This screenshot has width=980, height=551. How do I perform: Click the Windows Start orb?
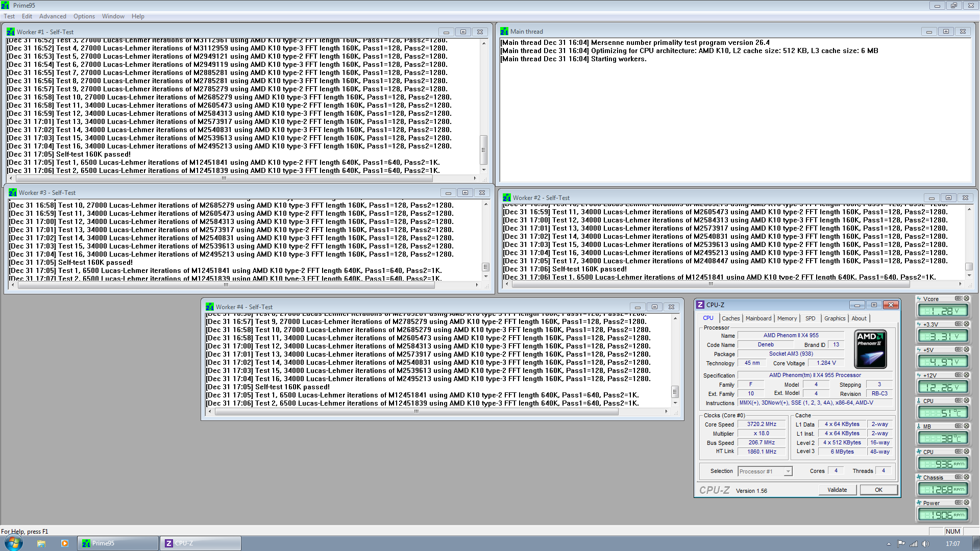pos(13,543)
